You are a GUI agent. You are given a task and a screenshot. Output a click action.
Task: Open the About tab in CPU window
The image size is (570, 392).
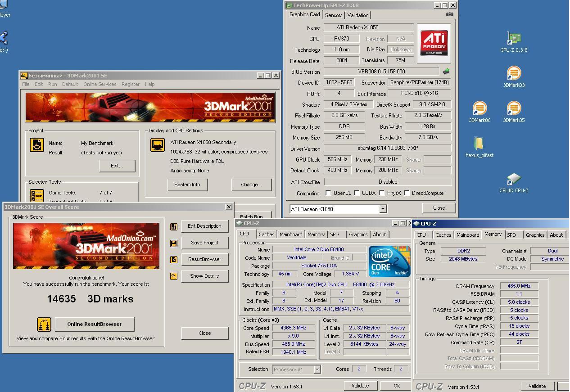pos(379,234)
